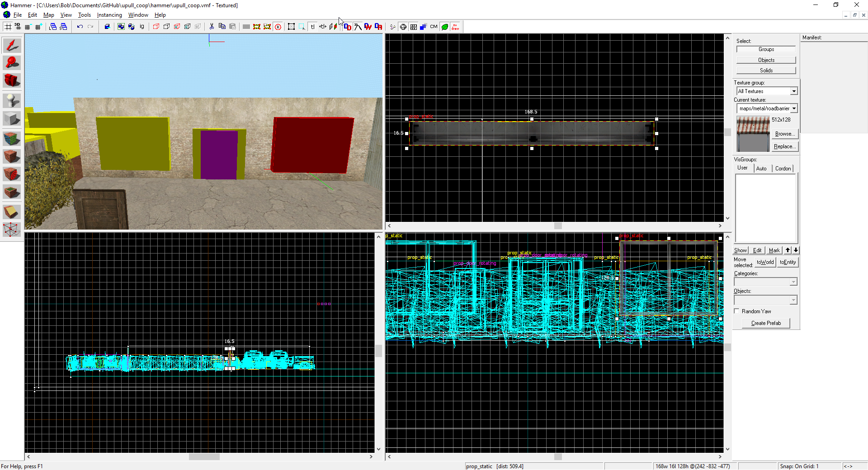Viewport: 868px width, 470px height.
Task: Open the Help menu
Action: point(160,15)
